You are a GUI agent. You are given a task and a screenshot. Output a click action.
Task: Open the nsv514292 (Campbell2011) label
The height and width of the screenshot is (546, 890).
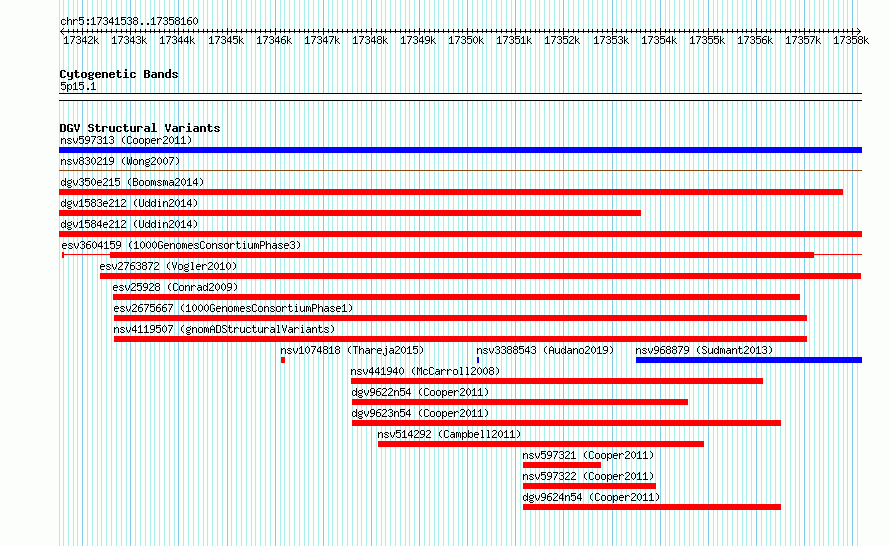click(x=449, y=434)
